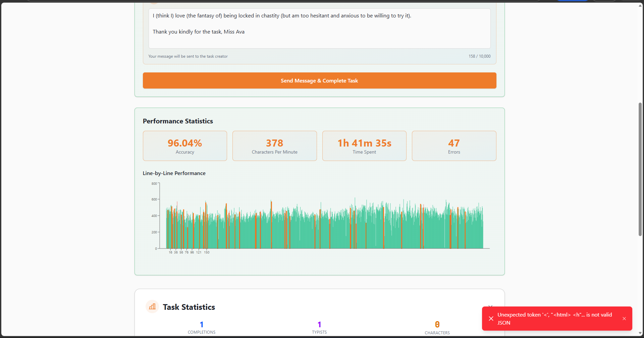Click inside the message text area
This screenshot has height=338, width=644.
319,29
